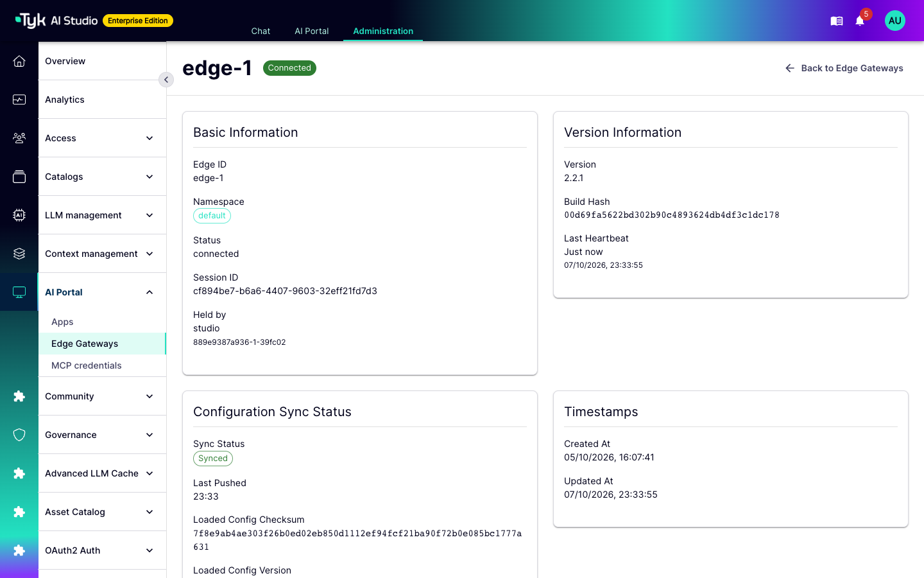This screenshot has width=924, height=578.
Task: Open the Context management layers icon
Action: [19, 254]
